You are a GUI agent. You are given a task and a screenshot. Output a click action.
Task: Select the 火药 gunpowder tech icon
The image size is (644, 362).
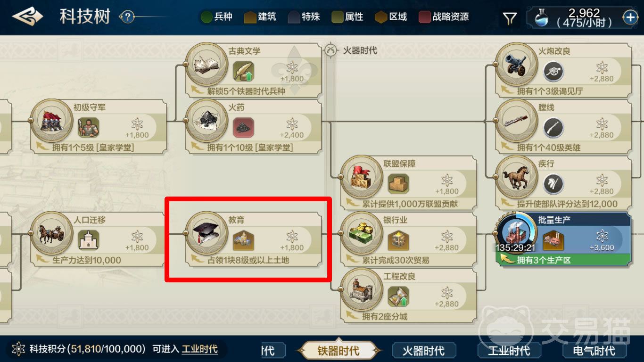coord(204,120)
